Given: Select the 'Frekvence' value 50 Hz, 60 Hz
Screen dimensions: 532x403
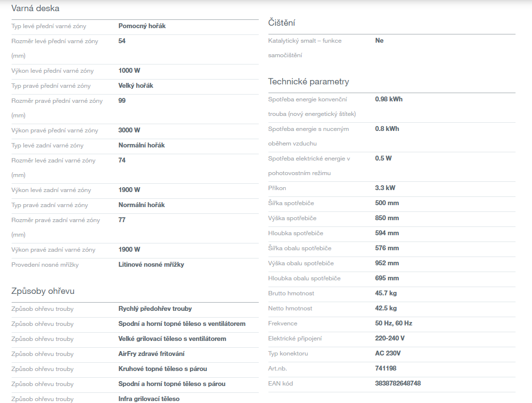Looking at the screenshot, I should 393,323.
